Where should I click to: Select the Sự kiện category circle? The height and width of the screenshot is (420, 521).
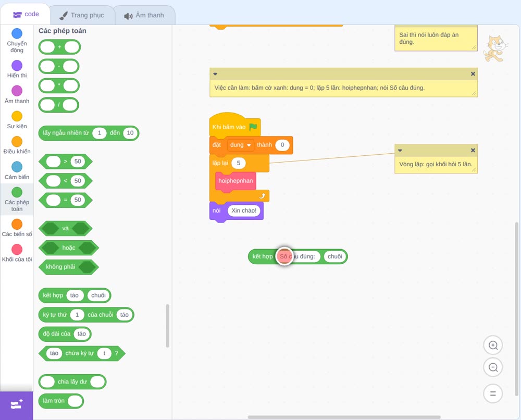coord(17,116)
